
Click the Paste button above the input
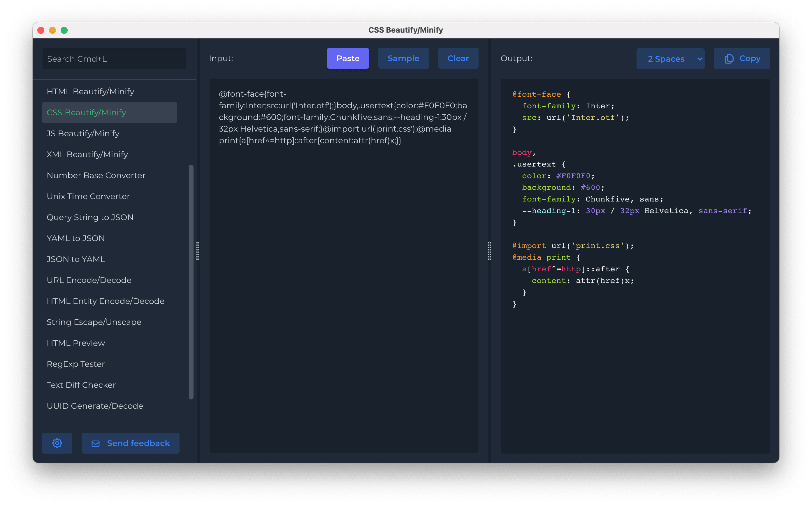coord(347,58)
